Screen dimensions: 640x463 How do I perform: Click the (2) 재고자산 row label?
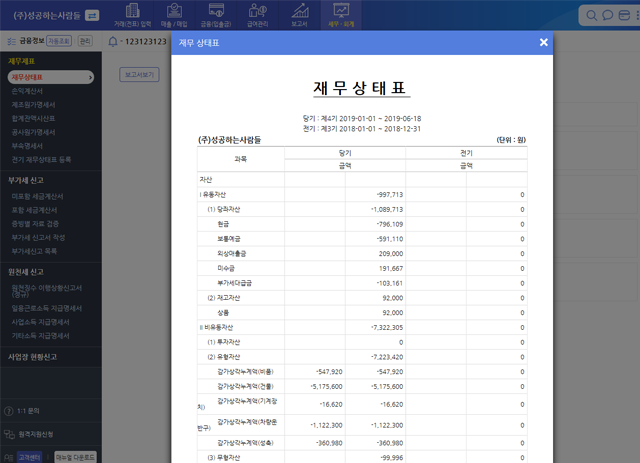pos(224,298)
